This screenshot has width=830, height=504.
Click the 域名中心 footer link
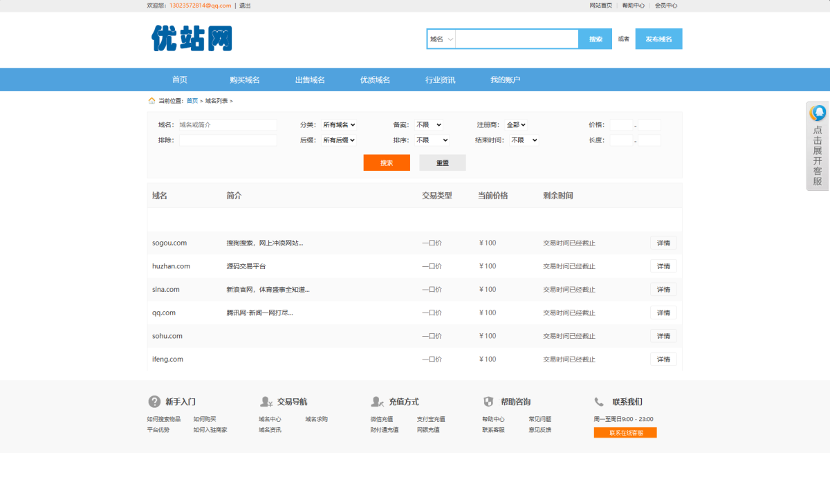tap(270, 419)
